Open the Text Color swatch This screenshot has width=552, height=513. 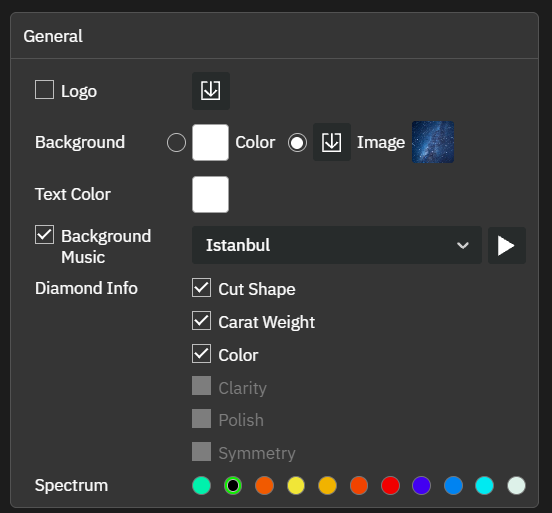(211, 194)
